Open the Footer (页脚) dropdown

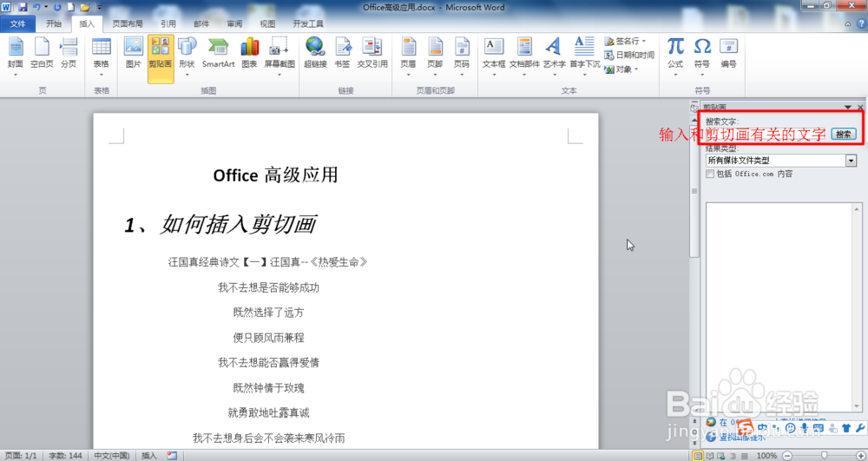pos(435,56)
